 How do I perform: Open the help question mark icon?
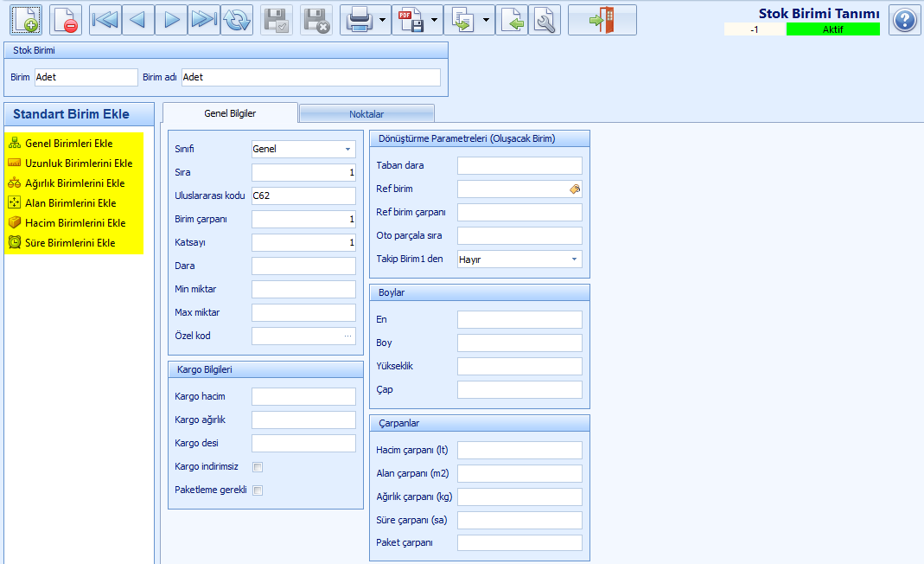coord(904,20)
